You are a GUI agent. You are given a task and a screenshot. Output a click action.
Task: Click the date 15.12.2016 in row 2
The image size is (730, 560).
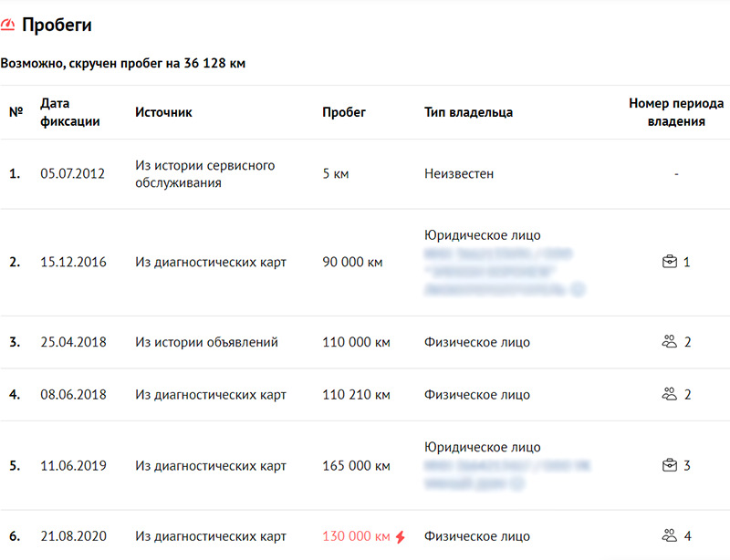(x=73, y=263)
